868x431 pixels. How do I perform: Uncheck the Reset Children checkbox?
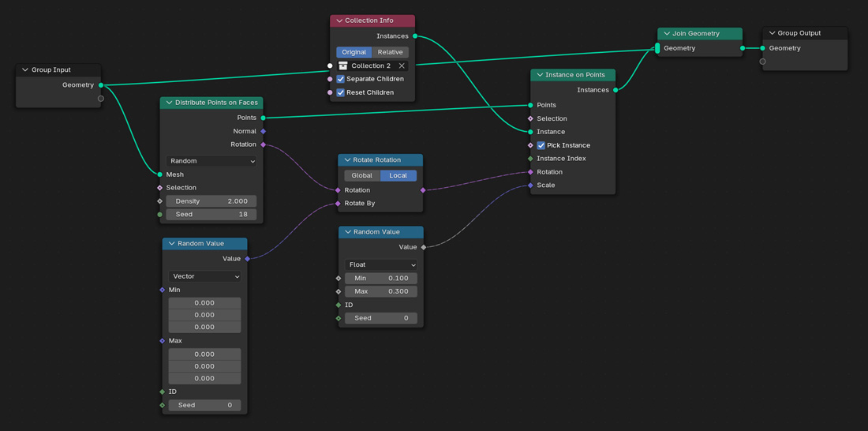341,92
